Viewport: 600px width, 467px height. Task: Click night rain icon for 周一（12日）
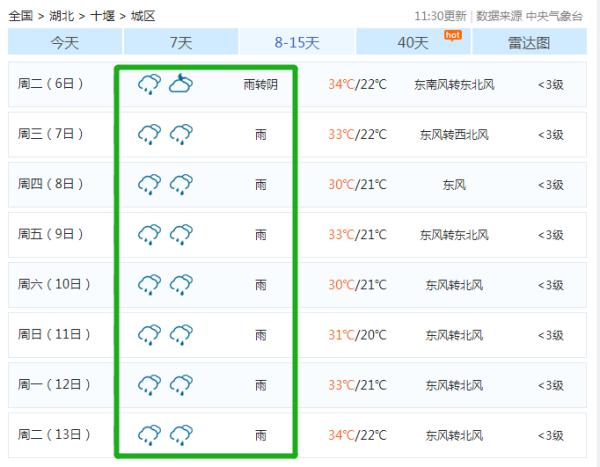(x=181, y=385)
